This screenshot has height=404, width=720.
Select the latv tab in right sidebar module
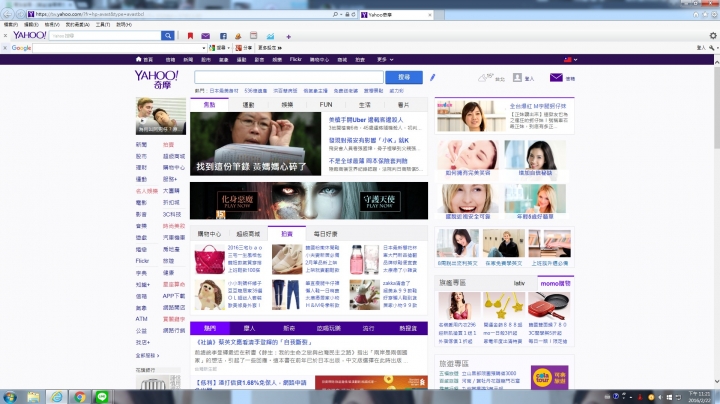click(x=519, y=283)
